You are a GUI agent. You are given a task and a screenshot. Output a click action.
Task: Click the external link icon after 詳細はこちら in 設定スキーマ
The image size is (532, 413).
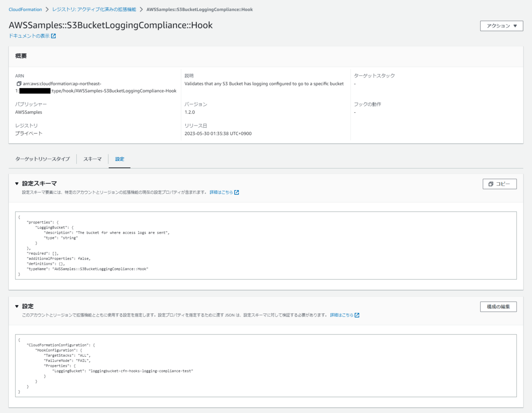(236, 192)
